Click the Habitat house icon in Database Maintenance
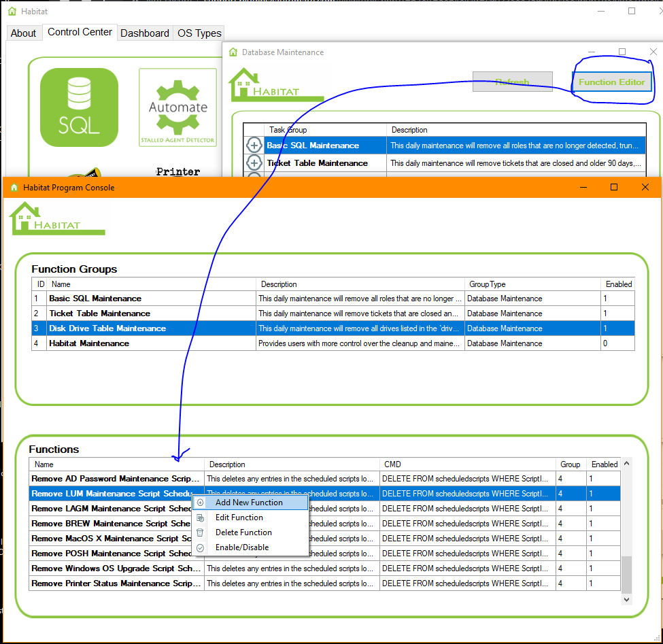The image size is (663, 644). point(240,85)
